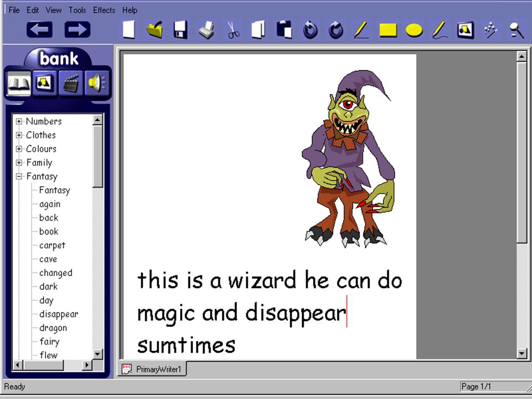This screenshot has height=399, width=532.
Task: Copy selection with the copy icon
Action: pos(258,30)
